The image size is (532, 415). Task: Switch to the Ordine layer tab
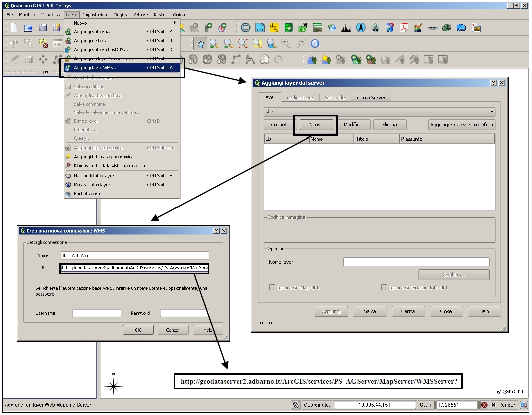tap(300, 98)
